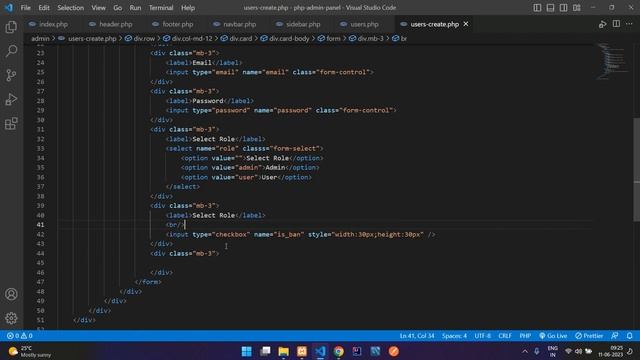Split the editor to the right
The image size is (640, 360).
pos(616,24)
